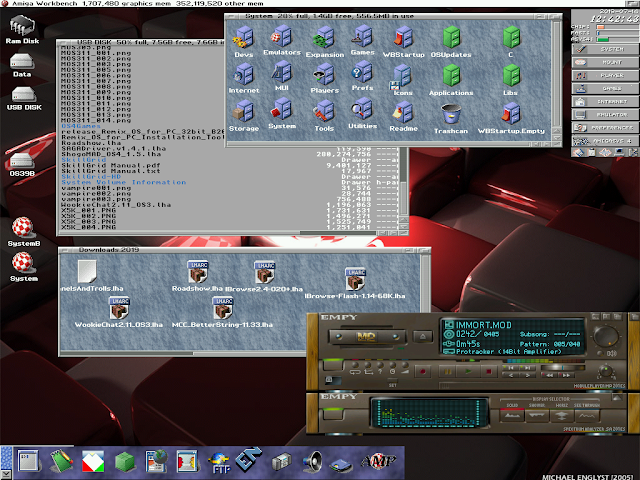Pause playback in EMPY player
The image size is (640, 480).
(x=447, y=371)
